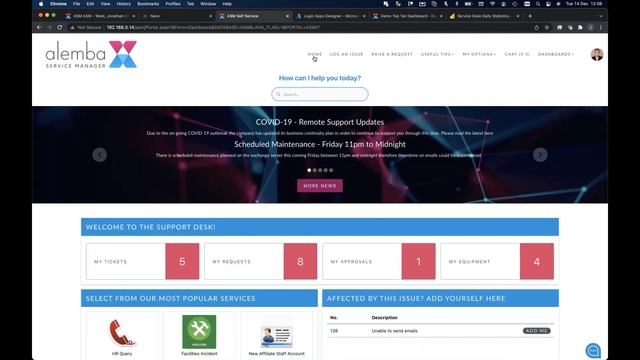The height and width of the screenshot is (360, 640).
Task: Bookmark this page with star icon
Action: coord(547,27)
